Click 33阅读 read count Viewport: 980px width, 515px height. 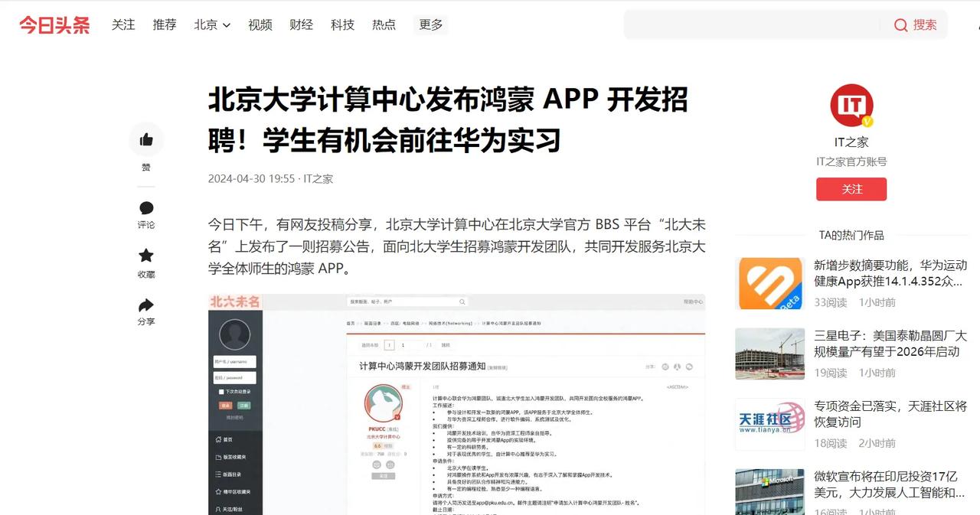coord(831,302)
